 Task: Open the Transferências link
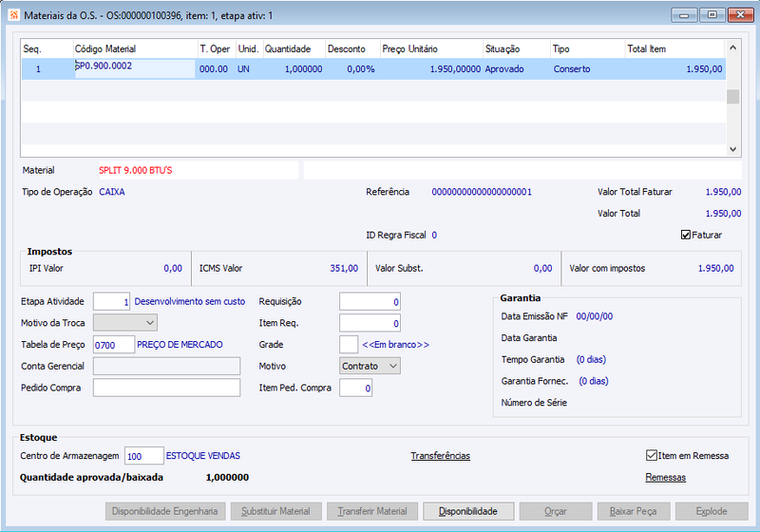pyautogui.click(x=440, y=456)
